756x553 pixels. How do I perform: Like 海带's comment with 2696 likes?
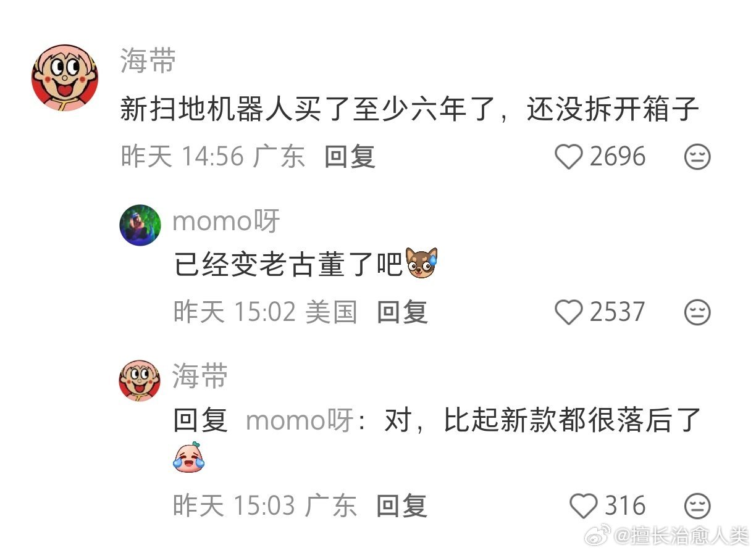pyautogui.click(x=568, y=157)
